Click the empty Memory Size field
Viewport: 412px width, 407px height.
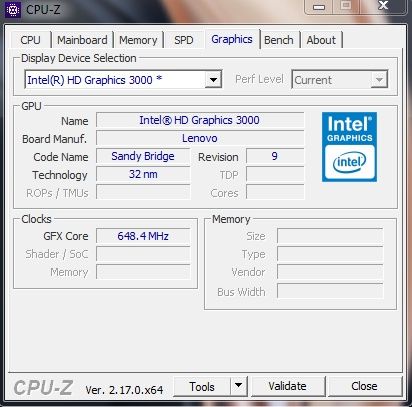click(330, 236)
